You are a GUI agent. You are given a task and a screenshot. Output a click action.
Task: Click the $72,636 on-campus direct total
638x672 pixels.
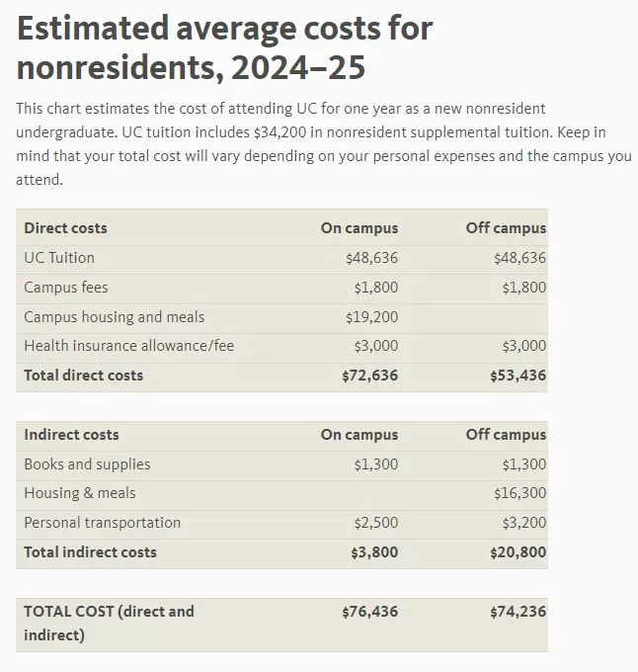pos(370,376)
